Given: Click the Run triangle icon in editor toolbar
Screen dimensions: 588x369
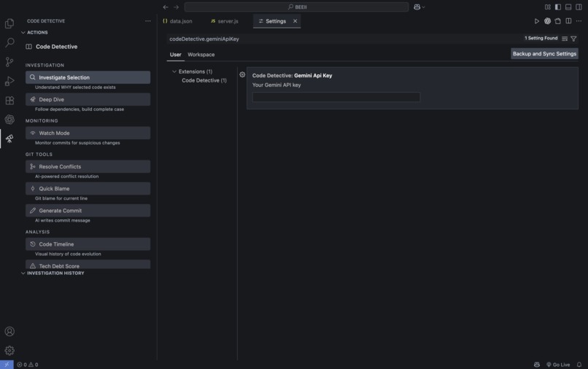Looking at the screenshot, I should (537, 21).
